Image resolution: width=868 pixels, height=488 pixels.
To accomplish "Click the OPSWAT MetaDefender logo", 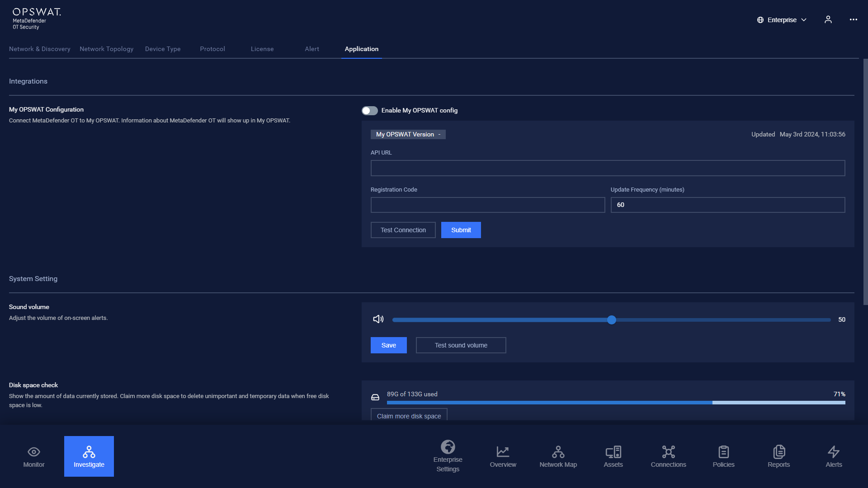I will click(37, 19).
